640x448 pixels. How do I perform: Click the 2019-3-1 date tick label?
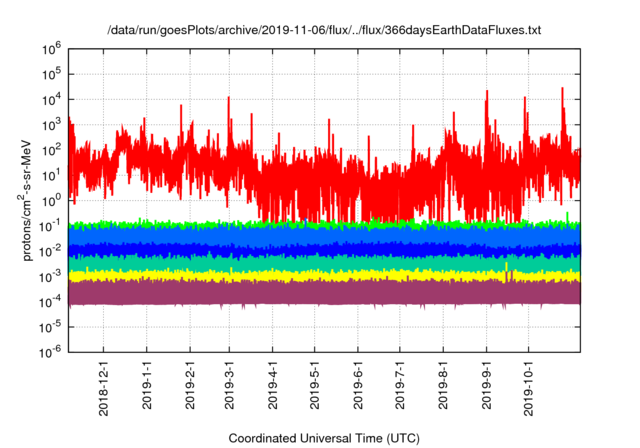coord(229,385)
